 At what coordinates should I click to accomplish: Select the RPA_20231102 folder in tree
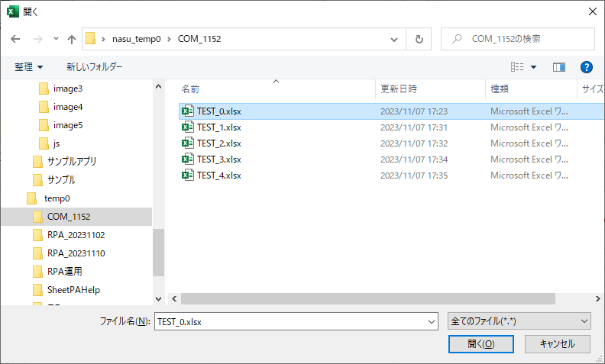click(x=76, y=235)
